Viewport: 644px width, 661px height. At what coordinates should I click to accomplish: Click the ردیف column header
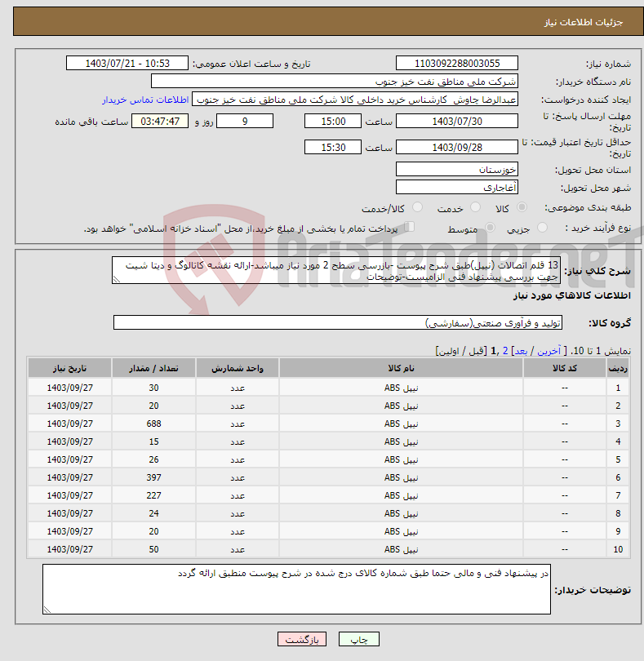pos(618,368)
